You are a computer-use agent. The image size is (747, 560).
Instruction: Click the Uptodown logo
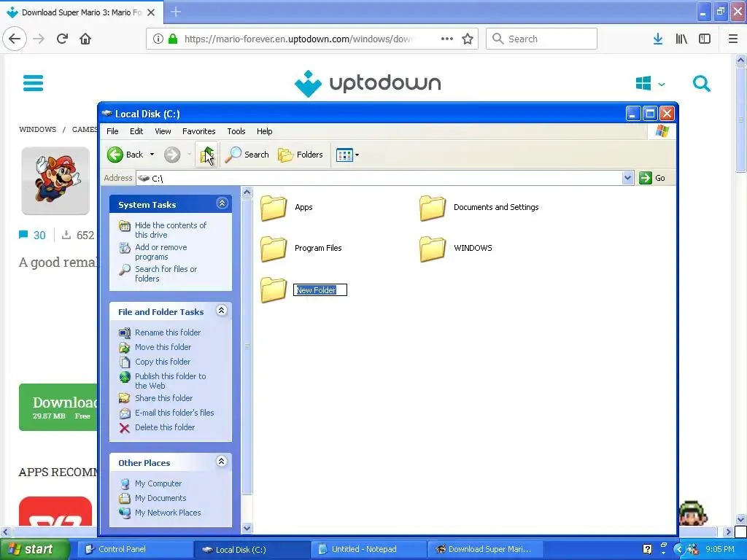[368, 83]
